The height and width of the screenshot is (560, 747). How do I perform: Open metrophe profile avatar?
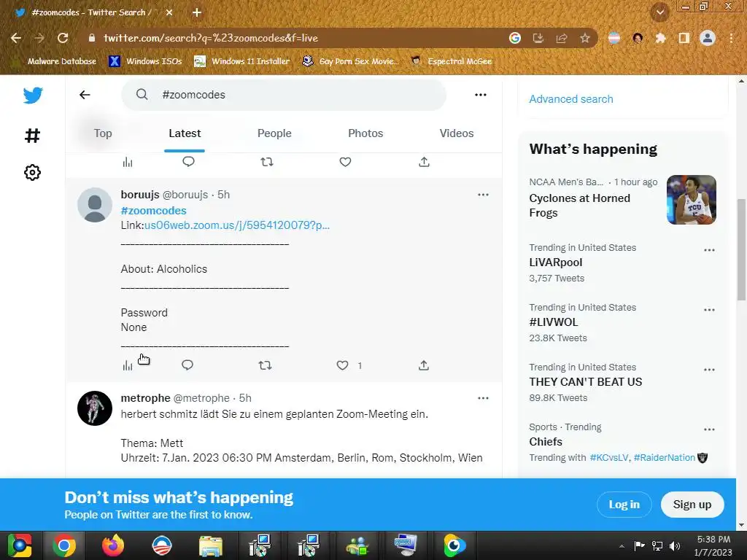[95, 408]
